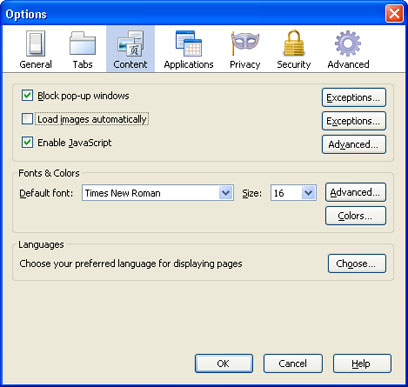Open the General light switch icon
The height and width of the screenshot is (387, 408).
coord(36,43)
